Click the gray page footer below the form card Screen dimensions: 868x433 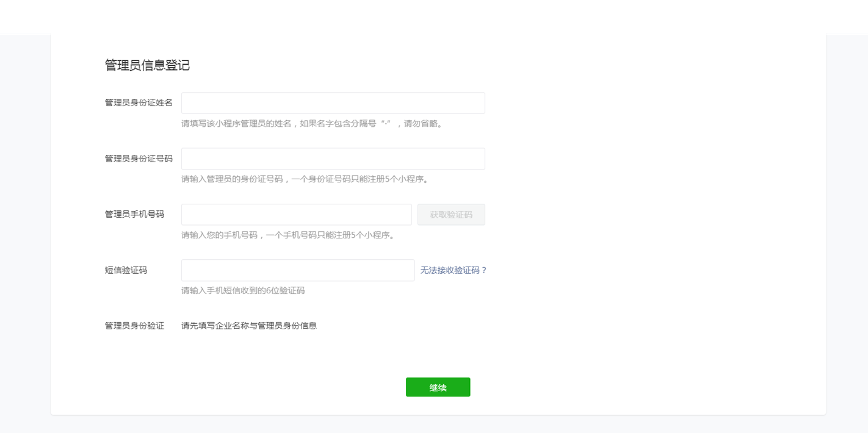point(433,424)
